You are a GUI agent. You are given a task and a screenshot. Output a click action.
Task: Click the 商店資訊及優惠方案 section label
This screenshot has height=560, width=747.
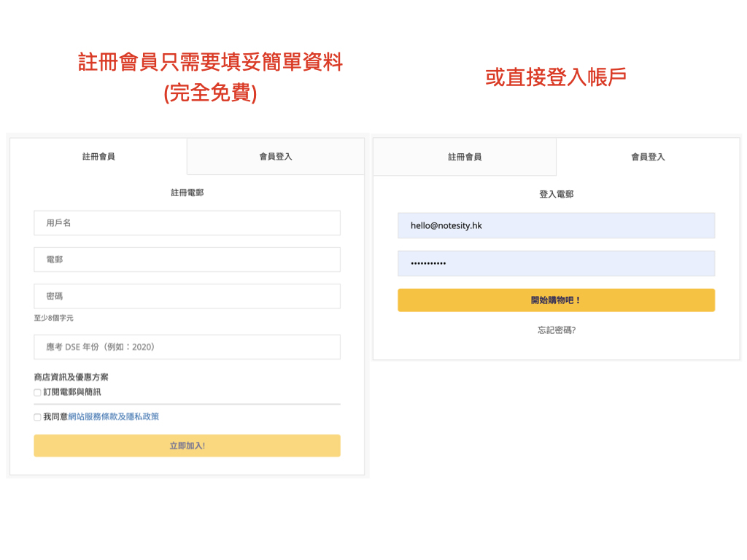(71, 378)
